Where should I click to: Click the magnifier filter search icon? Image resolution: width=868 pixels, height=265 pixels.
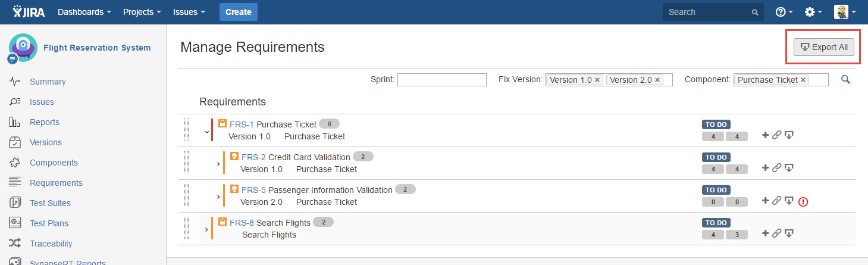tap(845, 79)
